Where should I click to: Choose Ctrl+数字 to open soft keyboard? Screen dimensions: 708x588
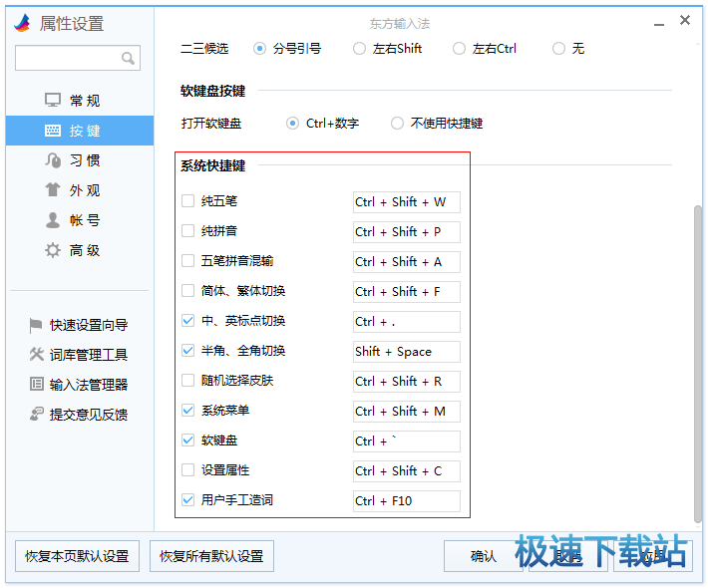pos(292,124)
